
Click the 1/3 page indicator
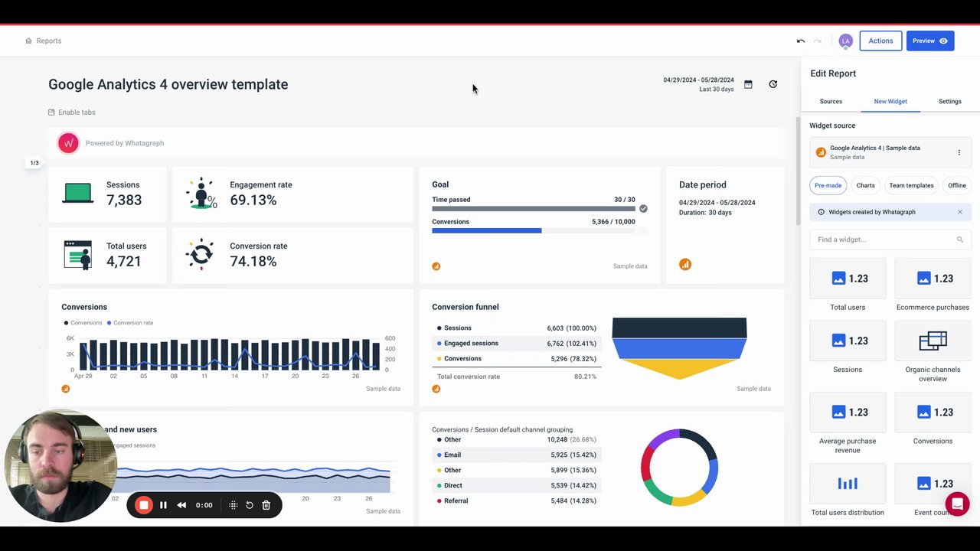click(x=34, y=162)
